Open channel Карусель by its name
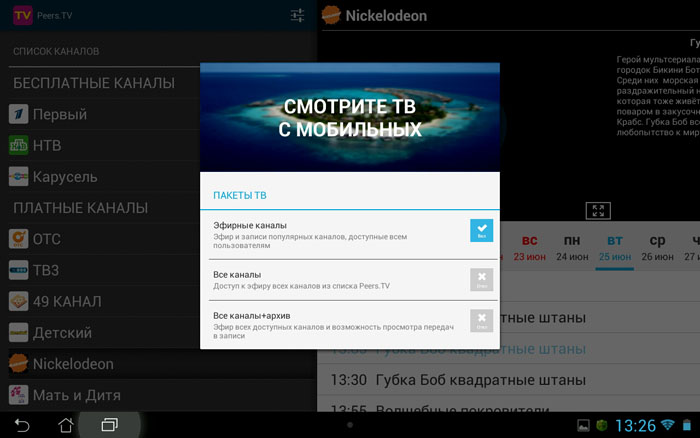The width and height of the screenshot is (700, 438). pos(65,177)
